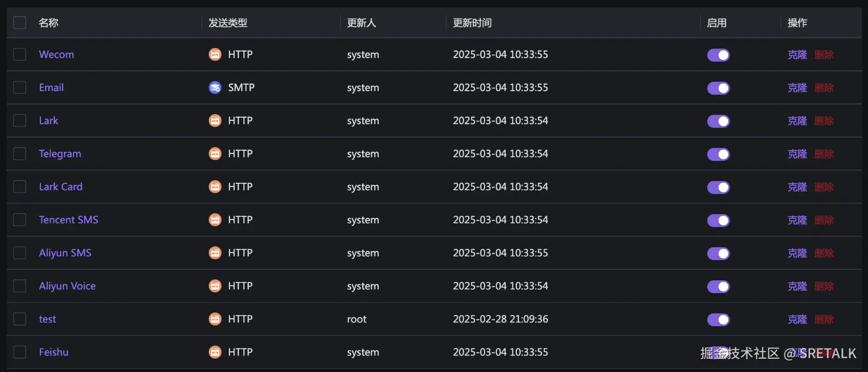Click the HTTP icon in the test row
The image size is (868, 372).
click(x=215, y=319)
